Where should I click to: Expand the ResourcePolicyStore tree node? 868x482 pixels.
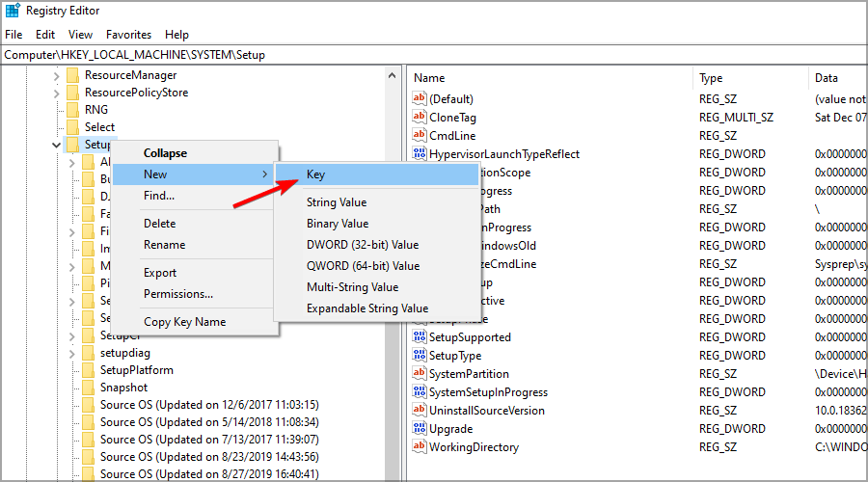coord(56,94)
